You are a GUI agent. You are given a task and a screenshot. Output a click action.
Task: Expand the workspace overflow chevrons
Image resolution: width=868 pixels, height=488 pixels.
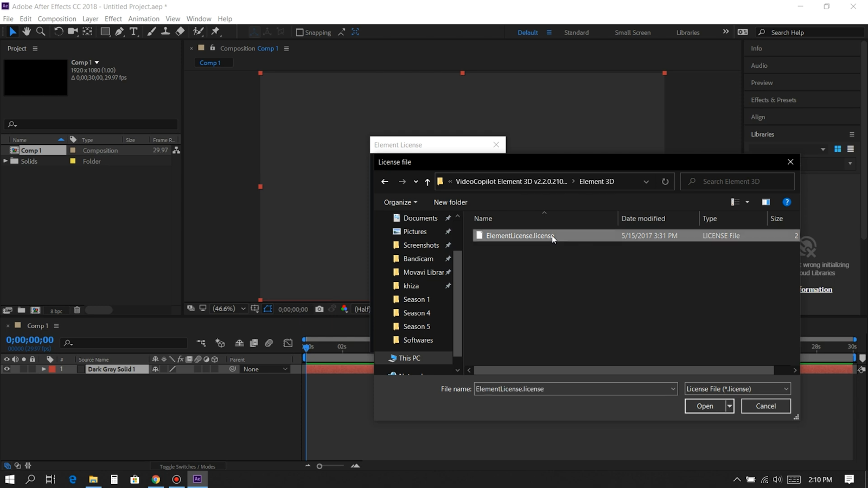[726, 32]
